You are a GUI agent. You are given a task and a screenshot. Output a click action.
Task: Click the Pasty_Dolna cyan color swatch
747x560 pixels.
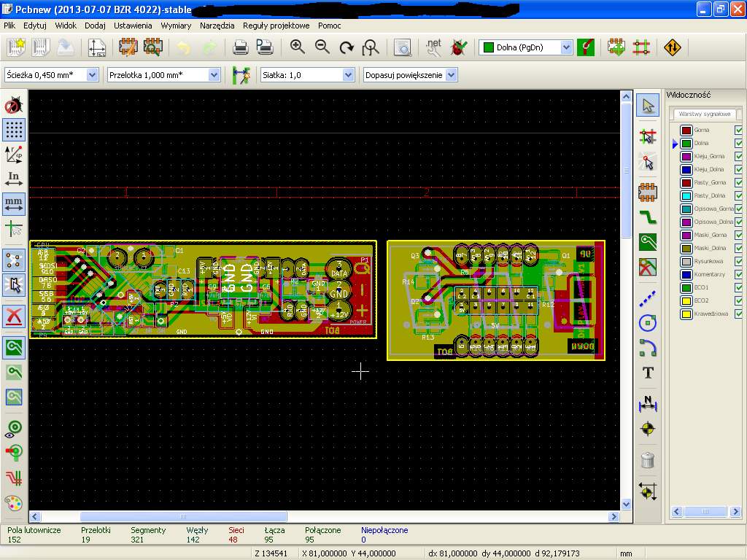point(686,195)
